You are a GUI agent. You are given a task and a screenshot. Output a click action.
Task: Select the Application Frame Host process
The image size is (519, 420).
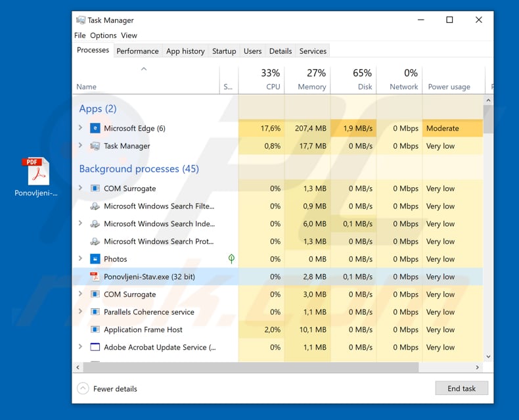(278, 329)
